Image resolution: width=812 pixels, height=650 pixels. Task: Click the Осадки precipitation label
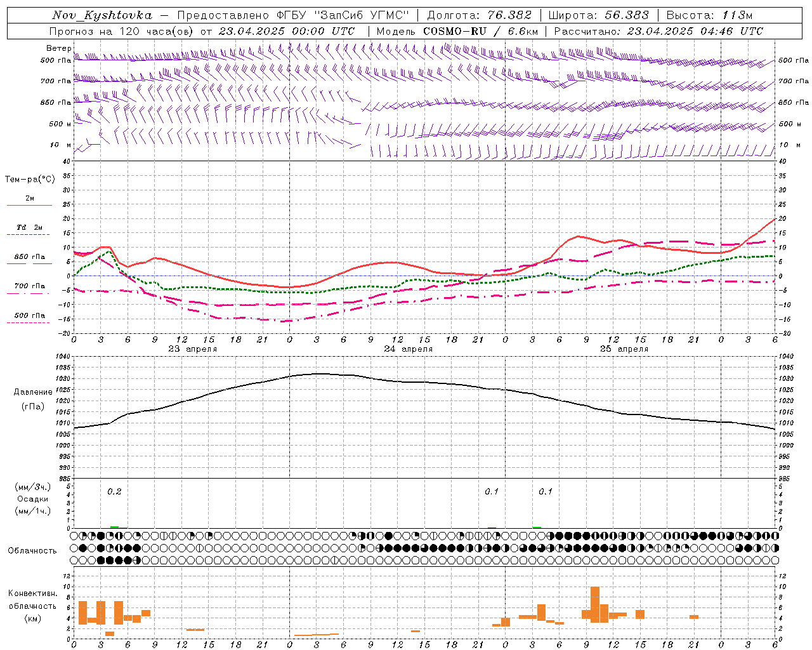[x=32, y=499]
